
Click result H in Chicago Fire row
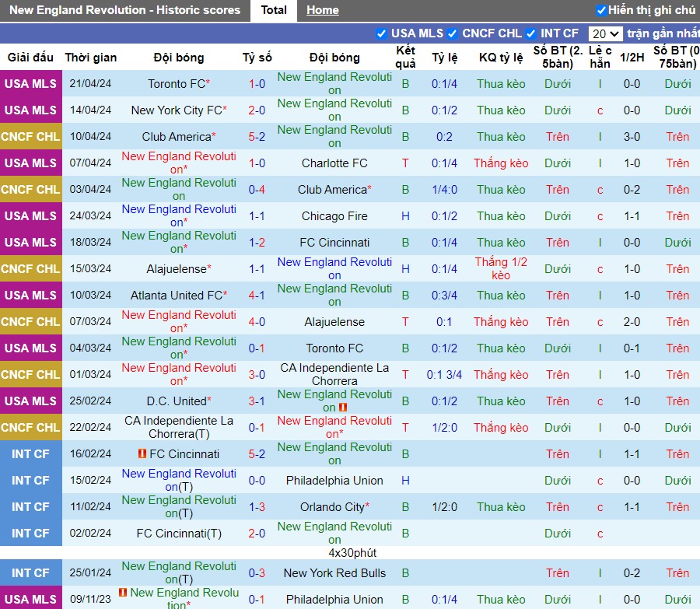[x=405, y=216]
